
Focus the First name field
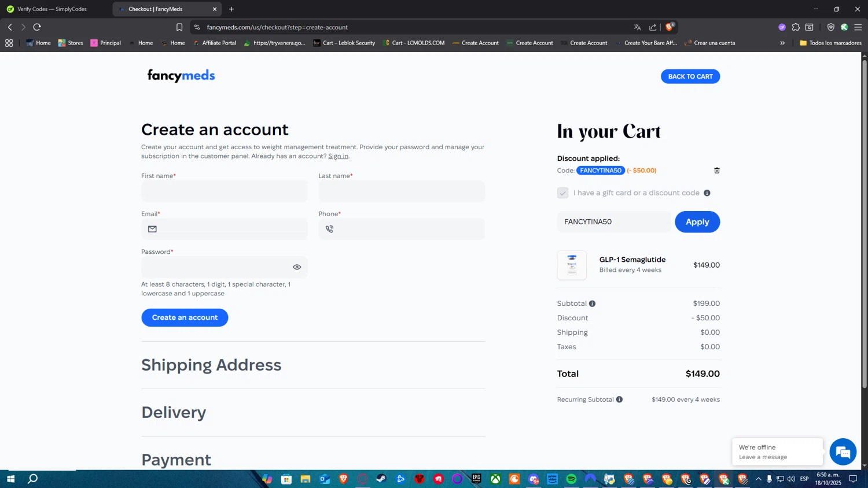point(225,191)
